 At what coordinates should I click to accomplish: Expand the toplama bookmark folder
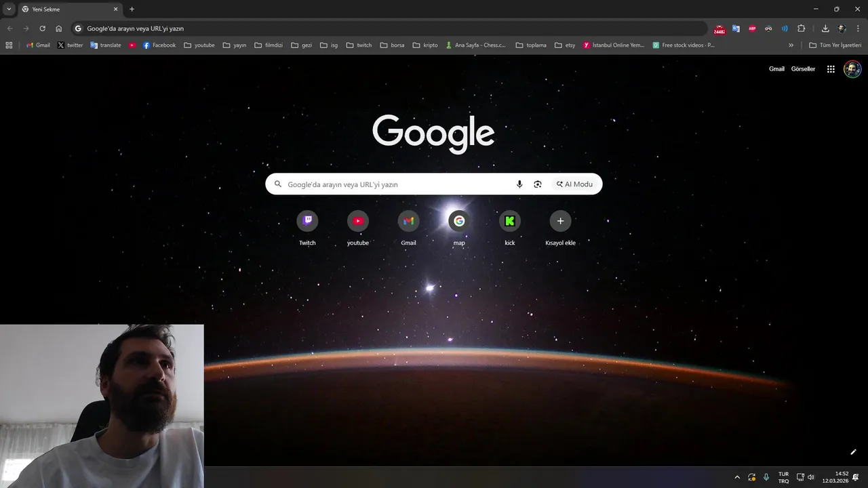531,45
